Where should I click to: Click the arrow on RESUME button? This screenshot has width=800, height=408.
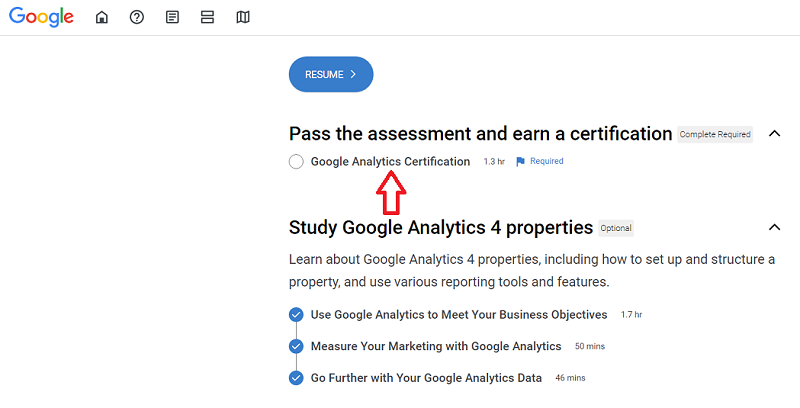[x=353, y=74]
